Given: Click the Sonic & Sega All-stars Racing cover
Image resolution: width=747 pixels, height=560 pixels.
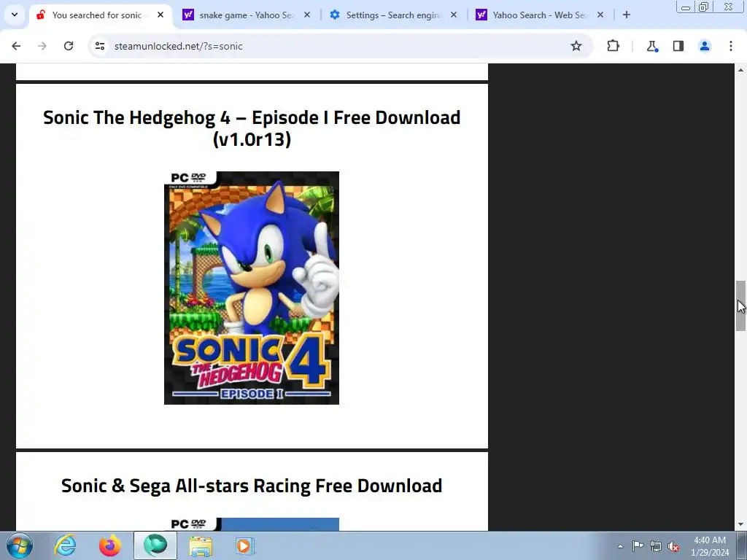Looking at the screenshot, I should click(252, 524).
